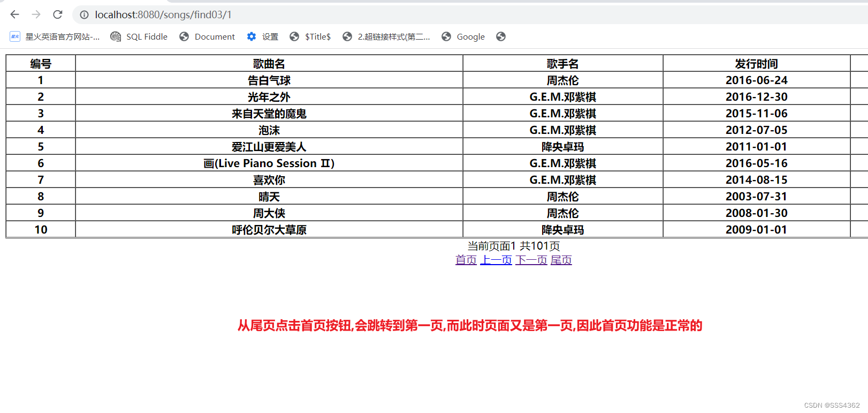Select the song name 周大侠

click(269, 213)
